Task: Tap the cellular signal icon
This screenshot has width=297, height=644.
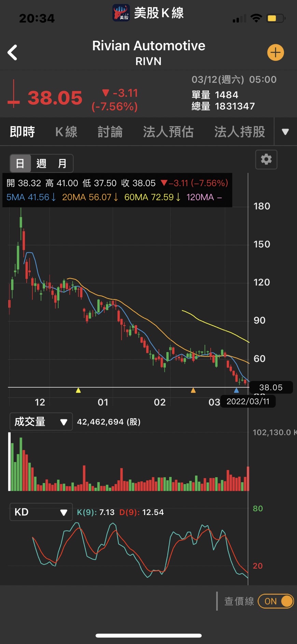Action: pyautogui.click(x=239, y=19)
